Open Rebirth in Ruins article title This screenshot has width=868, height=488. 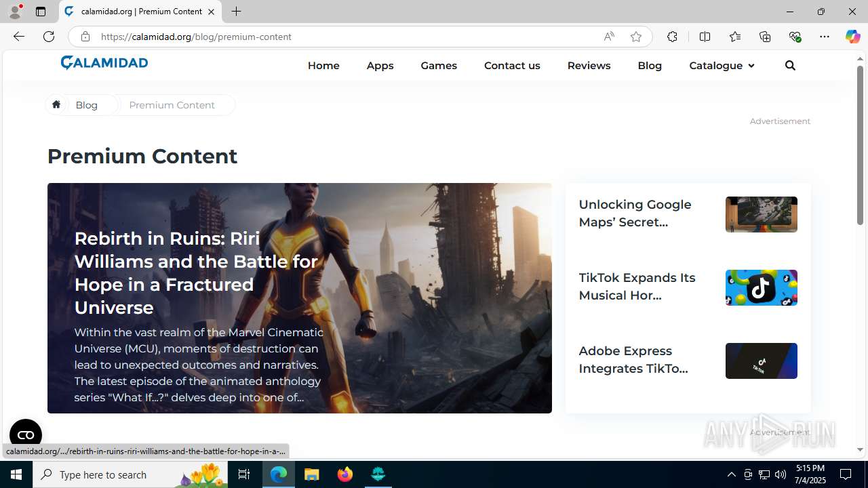[x=196, y=272]
